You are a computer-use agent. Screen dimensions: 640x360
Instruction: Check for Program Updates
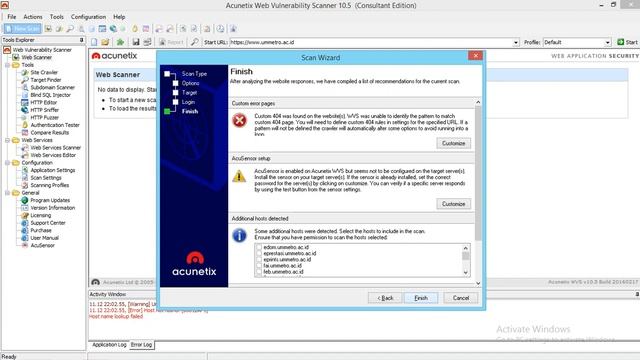pyautogui.click(x=50, y=200)
